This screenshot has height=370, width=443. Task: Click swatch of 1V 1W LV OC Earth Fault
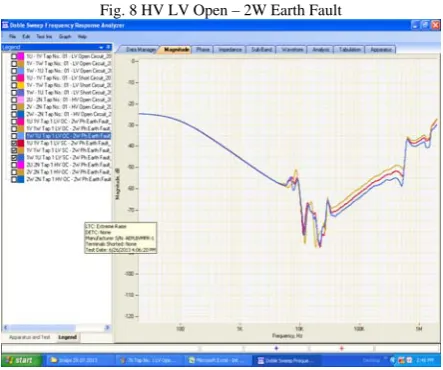point(21,129)
